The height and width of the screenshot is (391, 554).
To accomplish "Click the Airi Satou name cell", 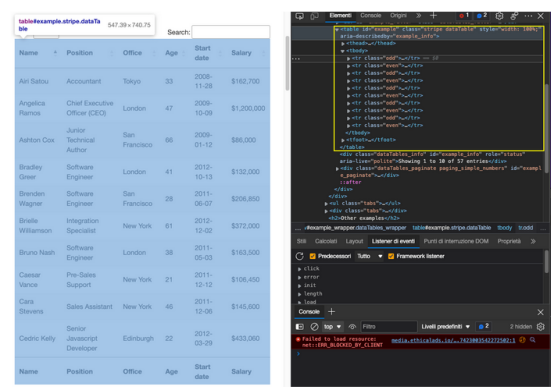I will 34,81.
